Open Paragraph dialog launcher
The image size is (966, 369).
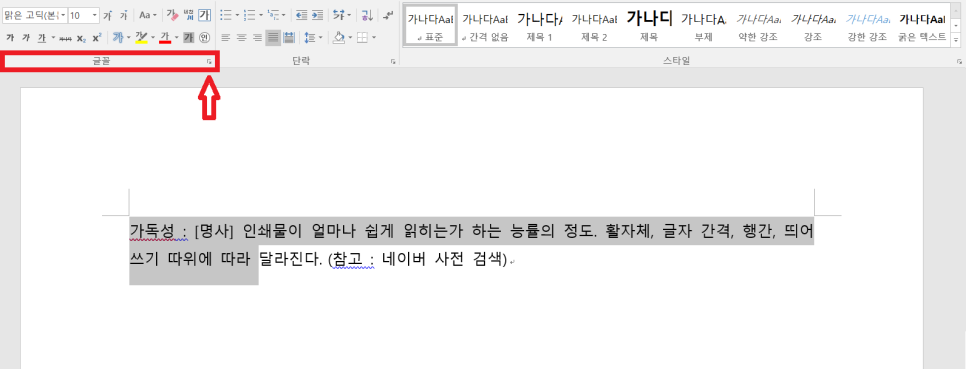point(393,62)
